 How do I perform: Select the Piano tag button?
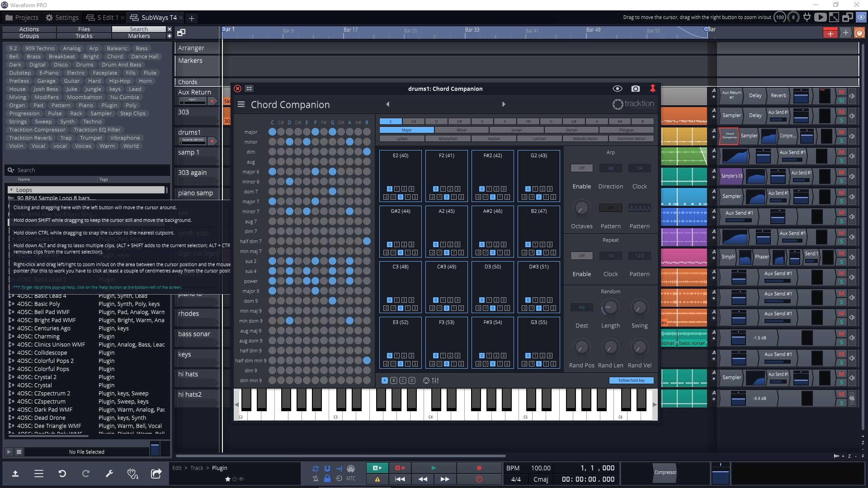[85, 105]
